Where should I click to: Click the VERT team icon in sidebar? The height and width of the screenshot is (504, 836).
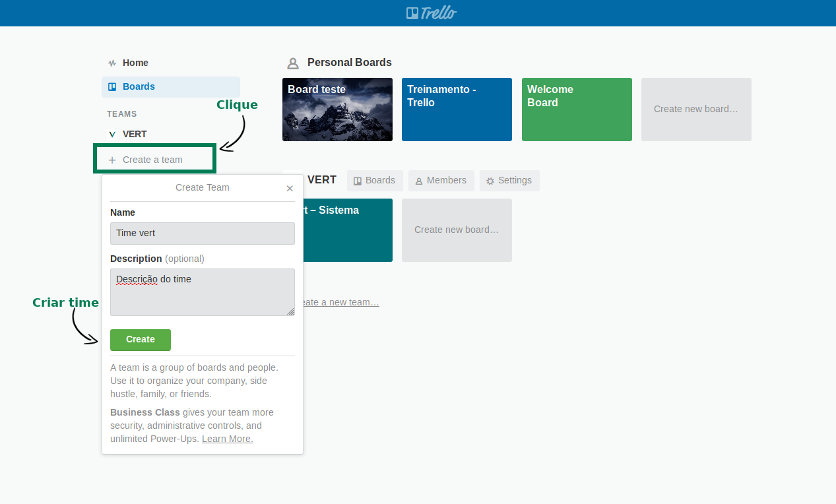point(112,135)
